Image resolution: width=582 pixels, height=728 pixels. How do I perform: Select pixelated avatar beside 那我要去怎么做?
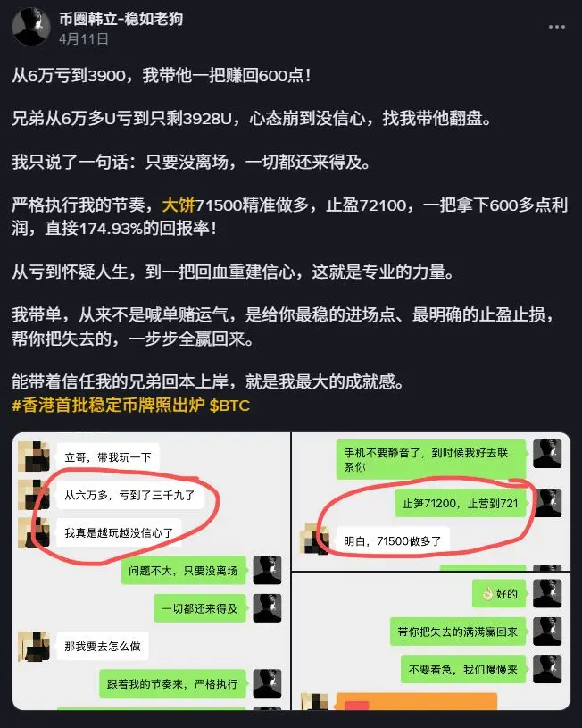[x=33, y=646]
